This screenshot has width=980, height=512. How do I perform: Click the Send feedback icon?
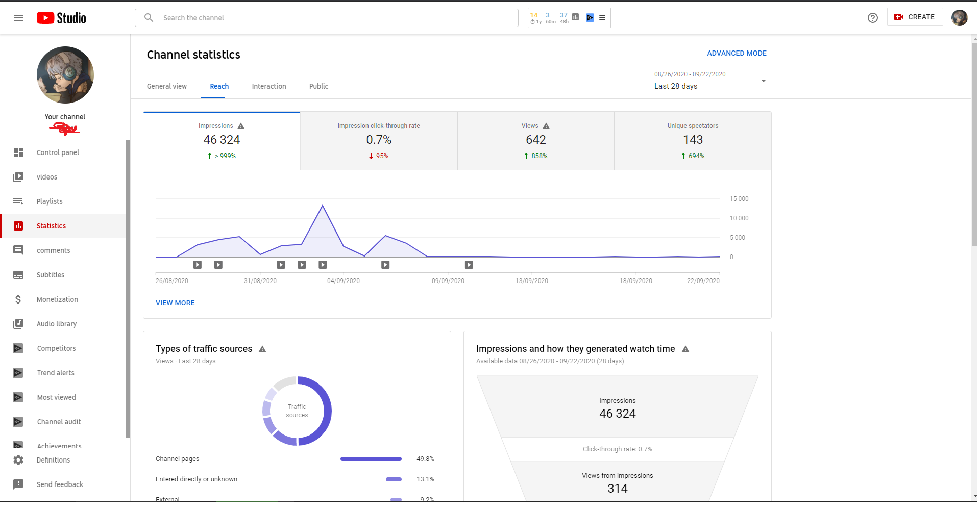click(18, 484)
